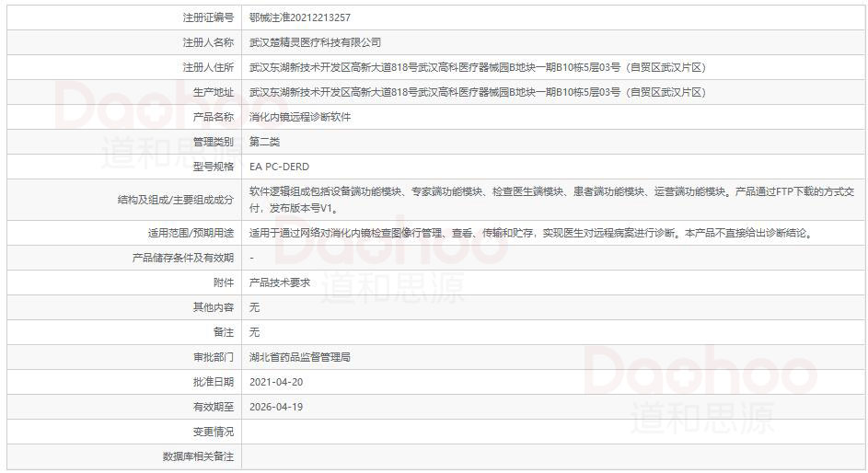Click the 产品名称 label
The image size is (868, 473).
point(214,117)
